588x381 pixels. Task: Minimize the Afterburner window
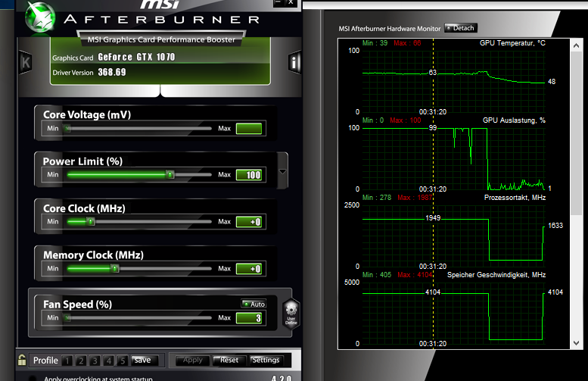click(x=278, y=2)
